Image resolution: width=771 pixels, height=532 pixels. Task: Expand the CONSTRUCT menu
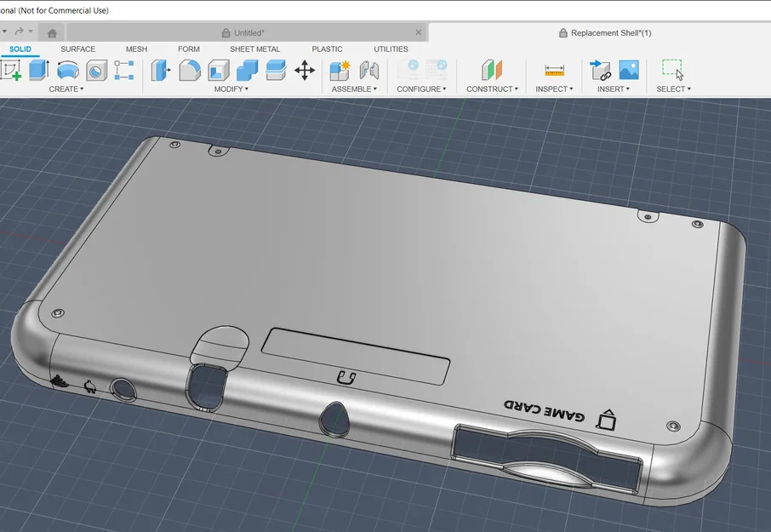coord(492,89)
